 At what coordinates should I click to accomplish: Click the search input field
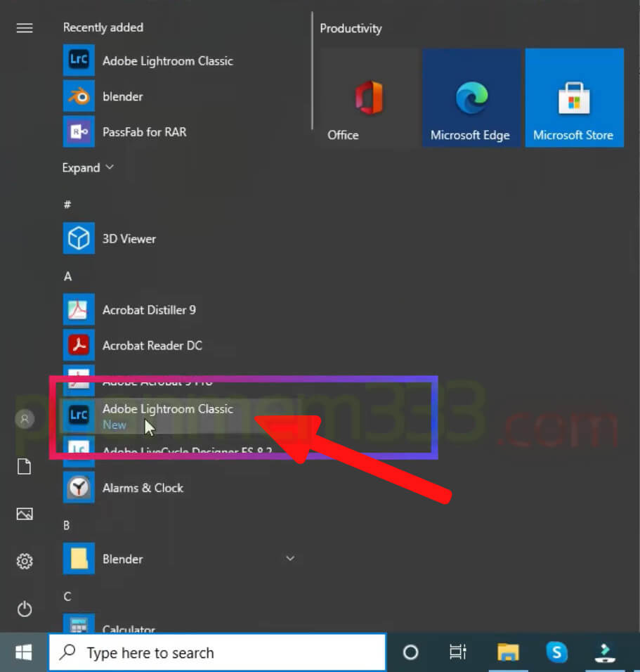[211, 652]
